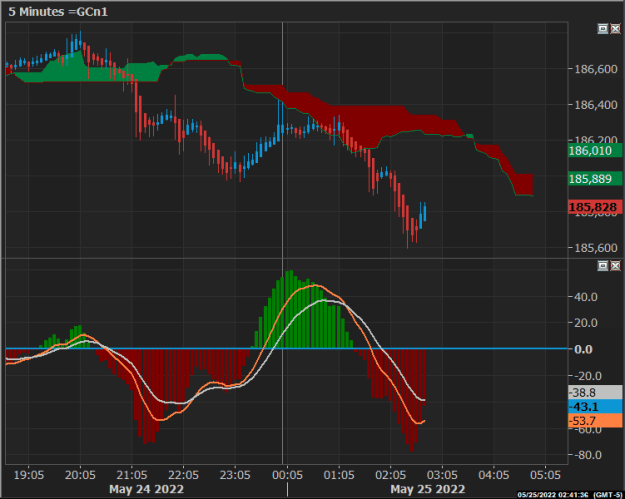
Task: Click the -20.0 MACD axis label
Action: (586, 375)
